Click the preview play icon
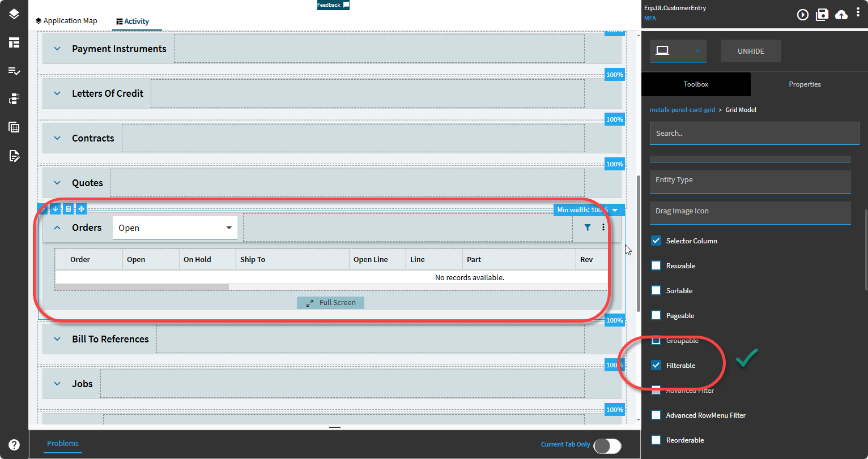This screenshot has width=868, height=459. tap(803, 15)
